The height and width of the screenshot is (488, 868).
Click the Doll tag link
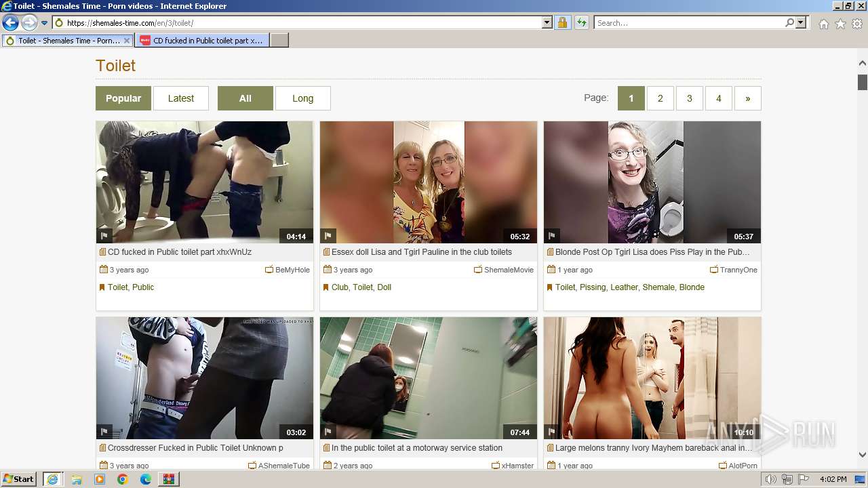point(384,287)
